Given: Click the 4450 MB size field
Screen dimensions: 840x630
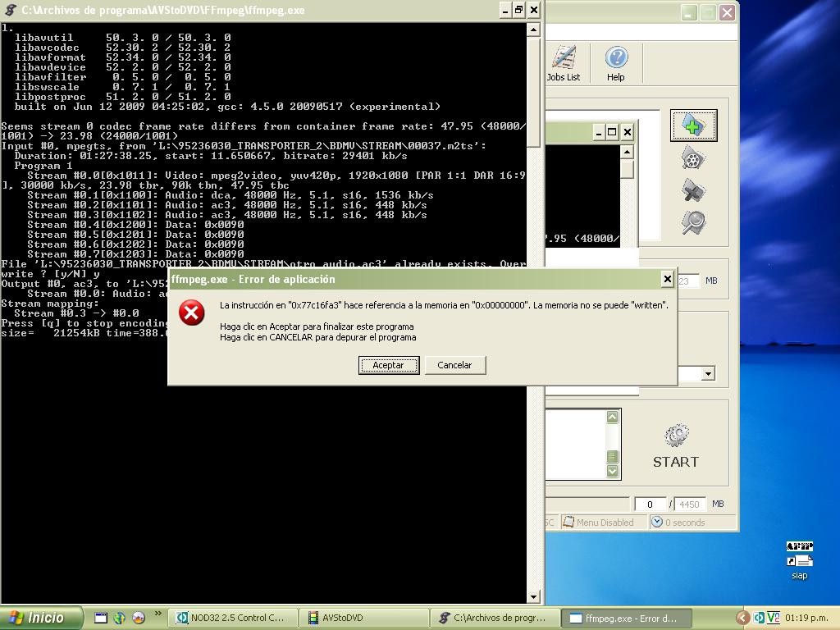Looking at the screenshot, I should coord(689,504).
